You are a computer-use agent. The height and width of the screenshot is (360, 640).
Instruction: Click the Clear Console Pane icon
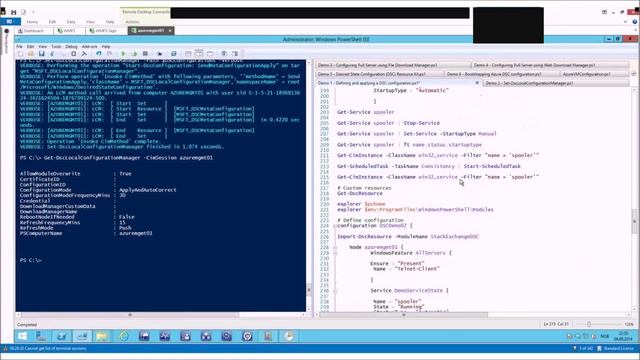click(84, 54)
